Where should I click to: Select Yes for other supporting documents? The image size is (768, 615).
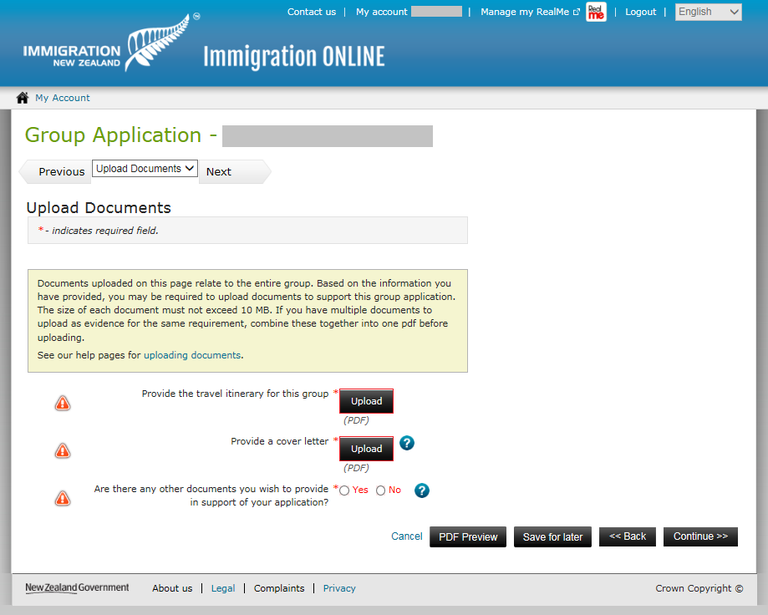pyautogui.click(x=345, y=491)
